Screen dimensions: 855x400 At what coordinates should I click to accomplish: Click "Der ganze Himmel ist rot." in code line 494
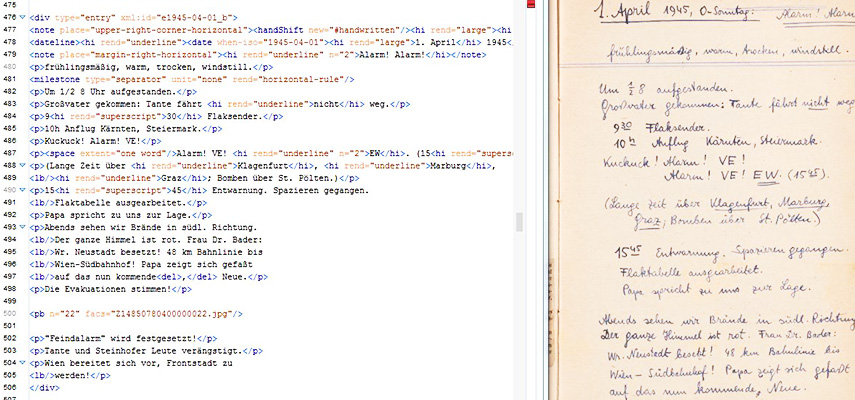point(117,240)
